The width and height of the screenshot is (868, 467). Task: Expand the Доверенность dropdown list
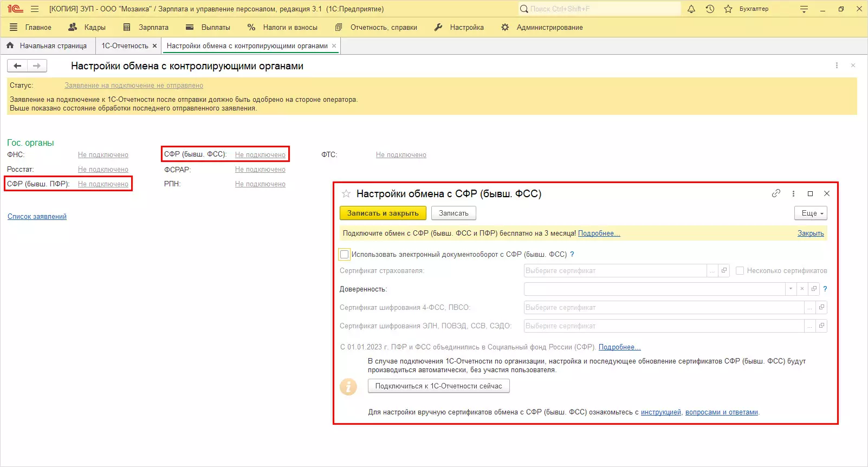[791, 289]
